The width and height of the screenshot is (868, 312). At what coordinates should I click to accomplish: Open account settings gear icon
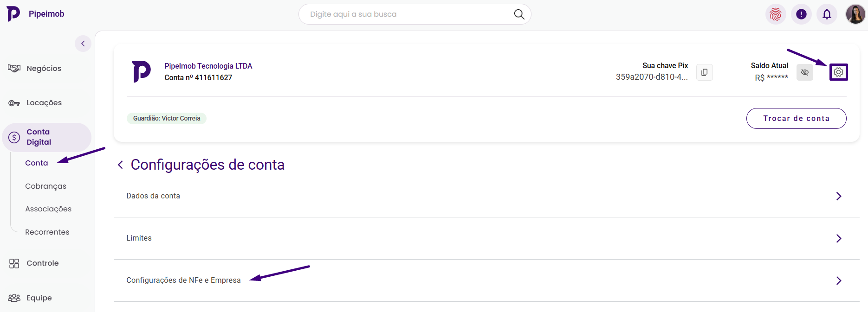pyautogui.click(x=838, y=72)
